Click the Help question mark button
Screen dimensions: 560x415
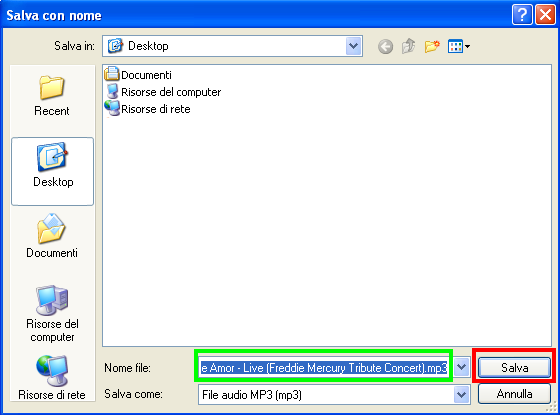(522, 15)
